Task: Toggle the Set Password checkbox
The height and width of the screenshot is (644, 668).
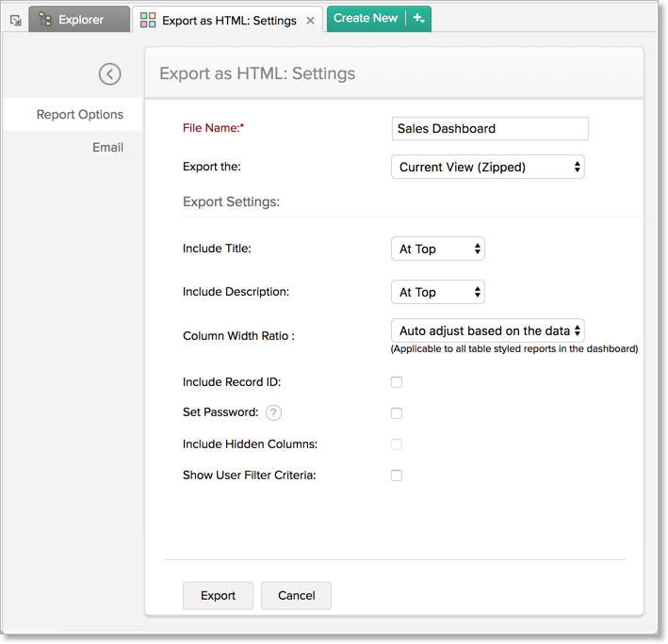Action: [397, 413]
